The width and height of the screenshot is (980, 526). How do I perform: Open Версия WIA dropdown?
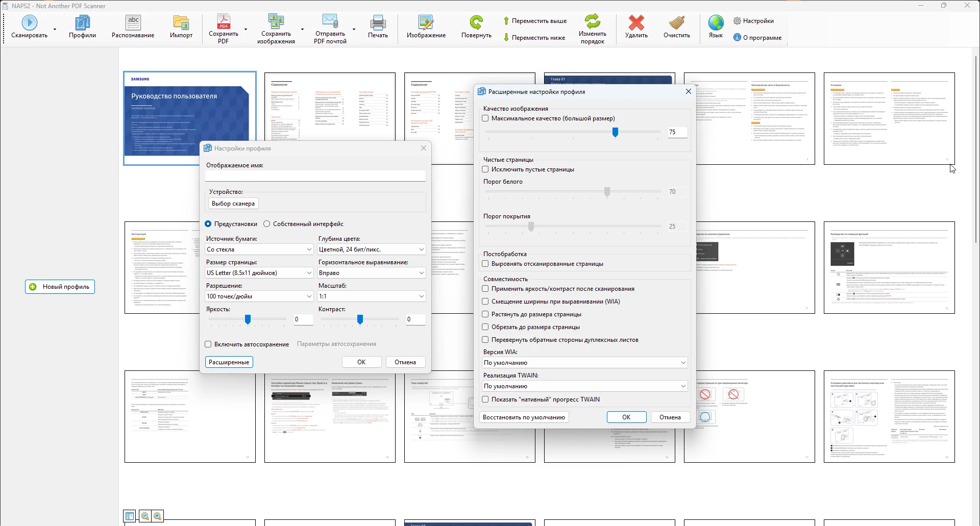pyautogui.click(x=585, y=363)
